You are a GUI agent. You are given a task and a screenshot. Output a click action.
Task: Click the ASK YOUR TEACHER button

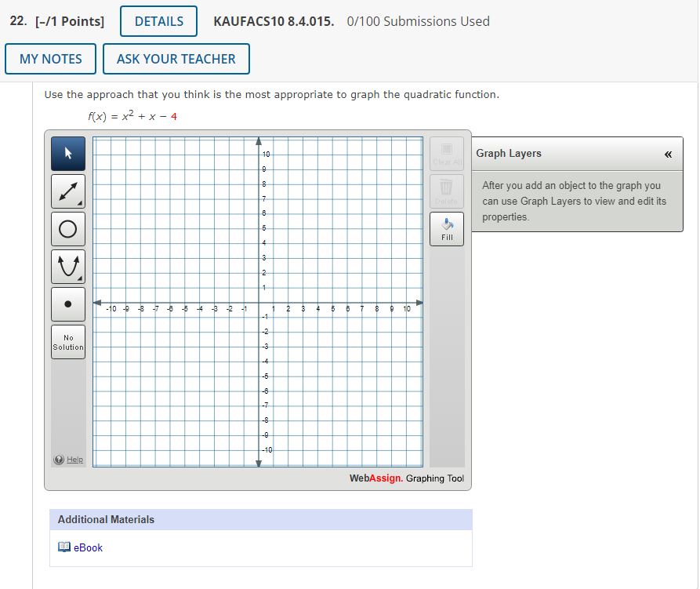[176, 59]
